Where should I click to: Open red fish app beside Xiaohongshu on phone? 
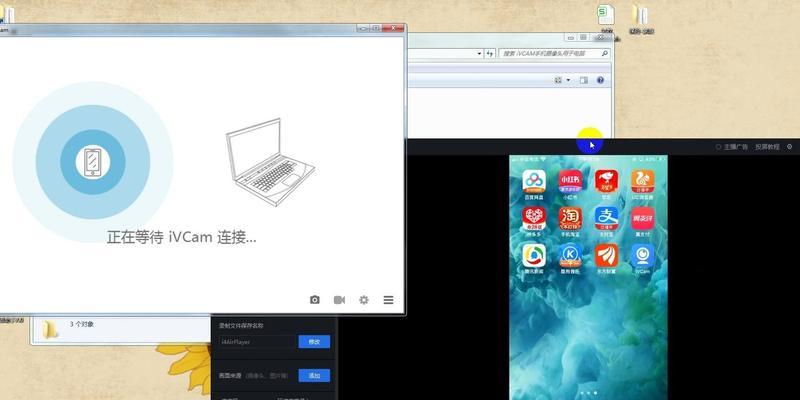click(x=606, y=182)
